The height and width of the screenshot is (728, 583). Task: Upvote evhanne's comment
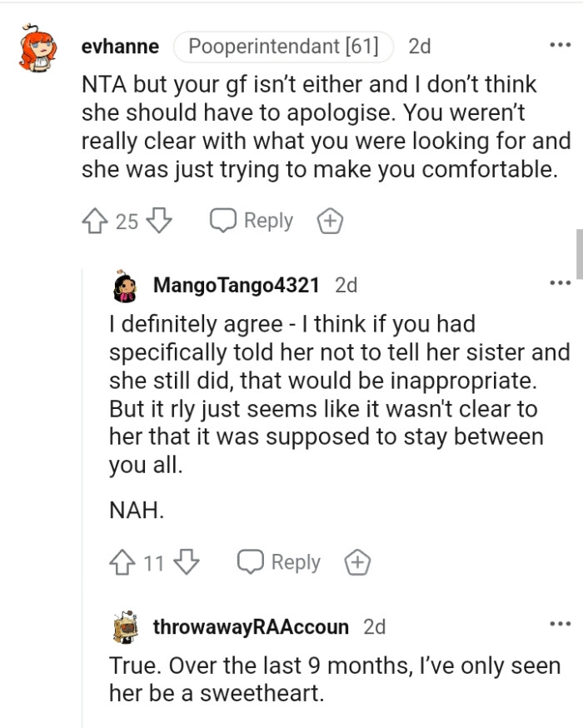click(x=94, y=221)
